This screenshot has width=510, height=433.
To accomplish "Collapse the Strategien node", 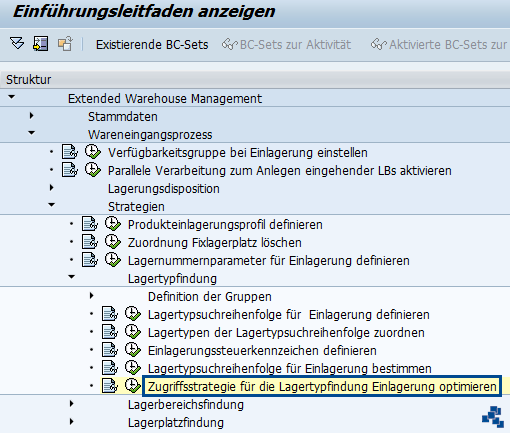I will click(52, 205).
